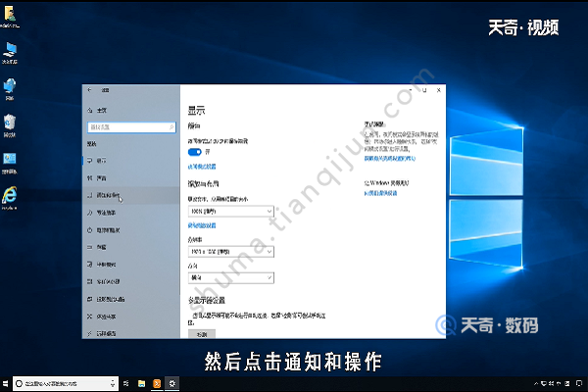Open Multitasking (多任务处理) in sidebar

coord(131,281)
